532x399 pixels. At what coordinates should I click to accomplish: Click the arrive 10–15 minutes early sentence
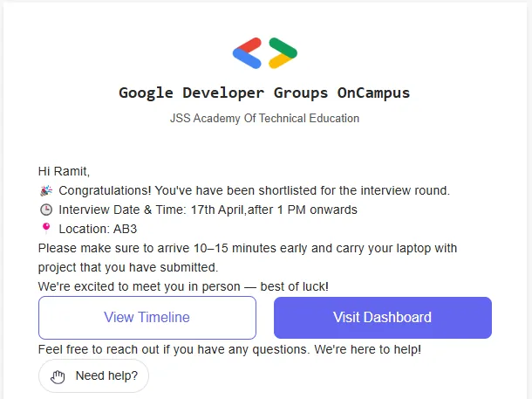[248, 248]
